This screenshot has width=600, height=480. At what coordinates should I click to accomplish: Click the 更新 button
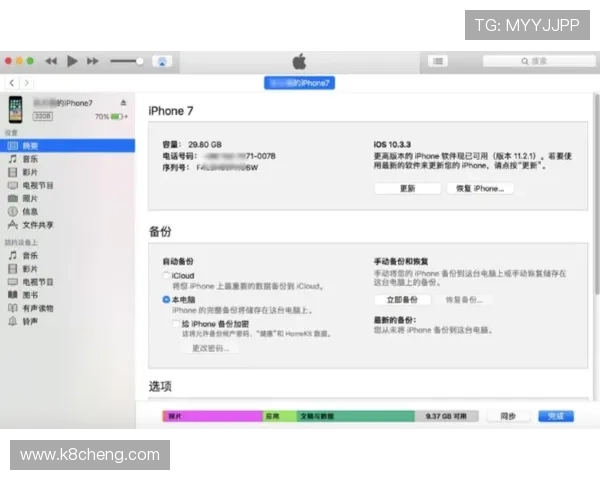[x=408, y=188]
